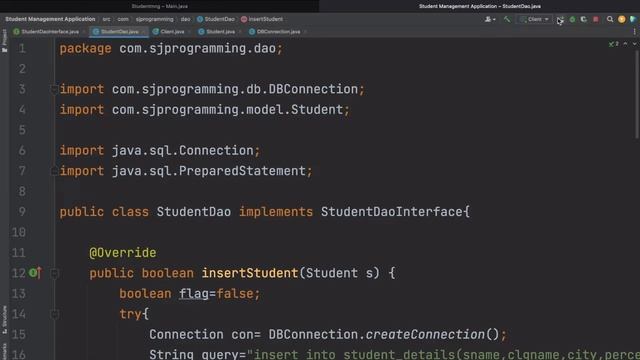Close the StudentDao.java tab
This screenshot has height=360, width=640.
[143, 32]
